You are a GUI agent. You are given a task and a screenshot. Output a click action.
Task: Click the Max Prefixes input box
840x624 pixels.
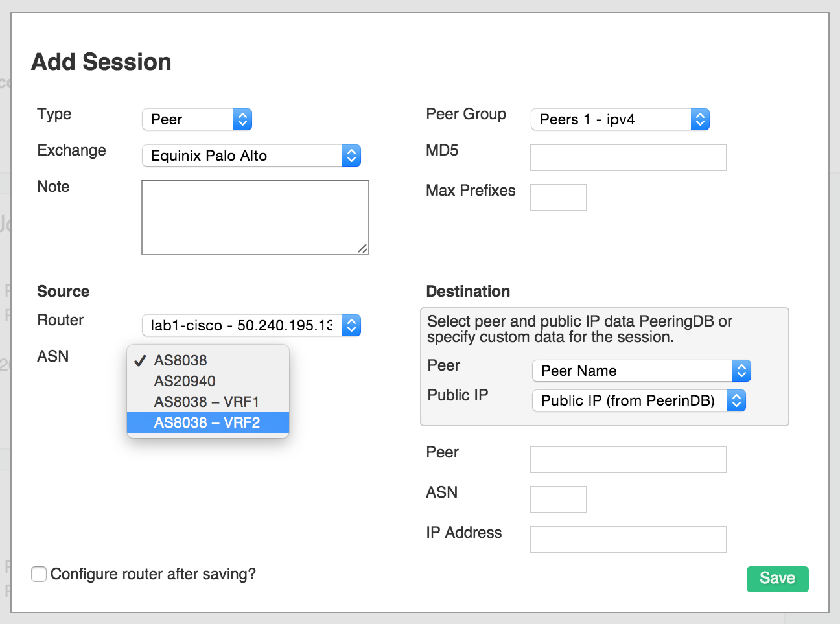coord(558,198)
